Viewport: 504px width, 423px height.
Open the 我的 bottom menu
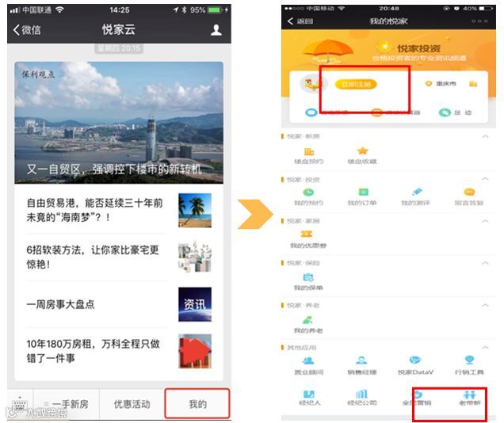[x=197, y=404]
